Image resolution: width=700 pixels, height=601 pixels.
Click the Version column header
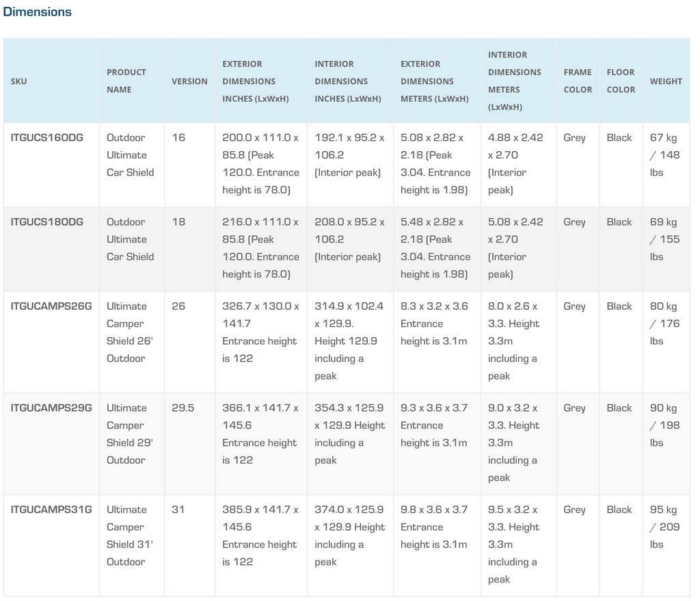189,81
